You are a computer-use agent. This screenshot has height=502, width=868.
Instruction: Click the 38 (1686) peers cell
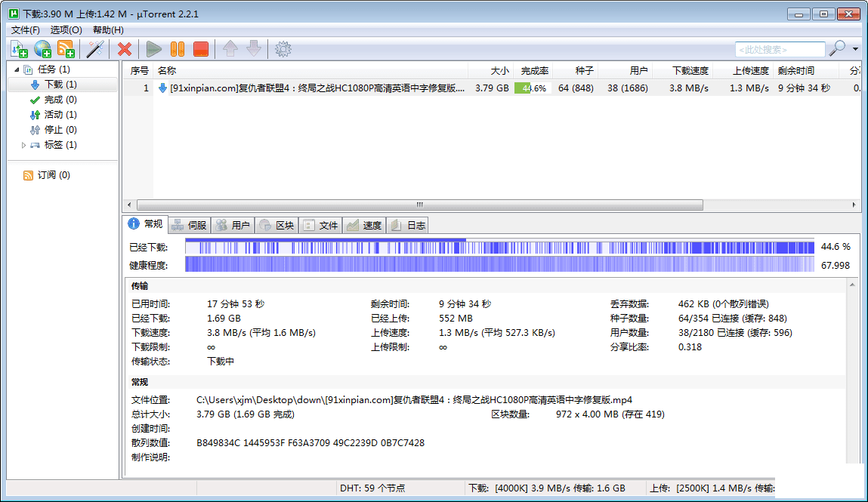point(628,88)
